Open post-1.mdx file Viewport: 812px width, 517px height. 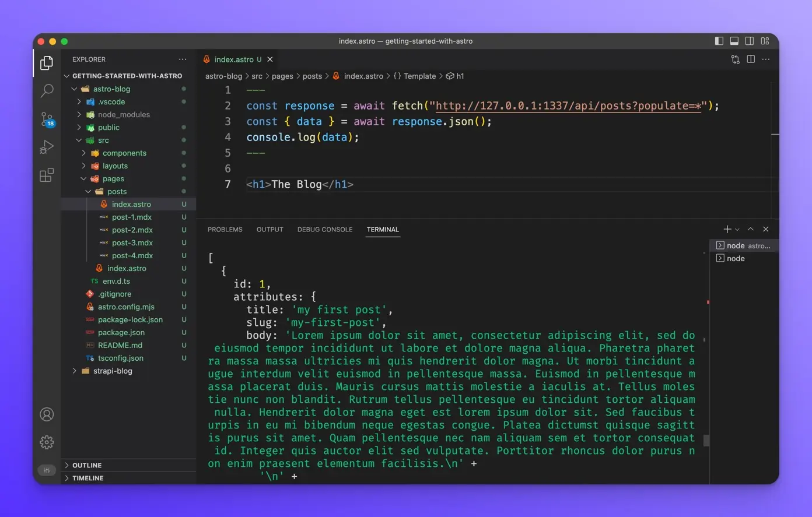pos(132,217)
